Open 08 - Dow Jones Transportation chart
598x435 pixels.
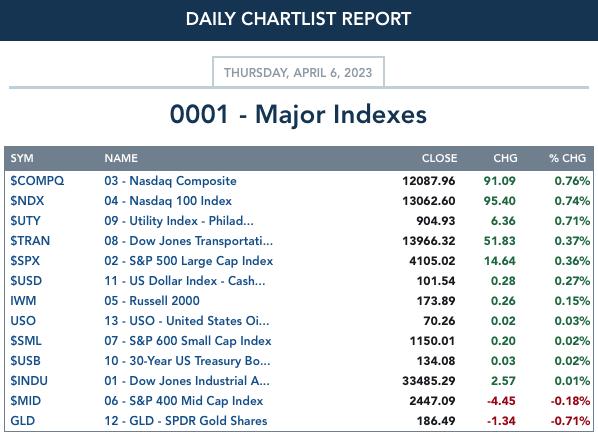tap(188, 241)
